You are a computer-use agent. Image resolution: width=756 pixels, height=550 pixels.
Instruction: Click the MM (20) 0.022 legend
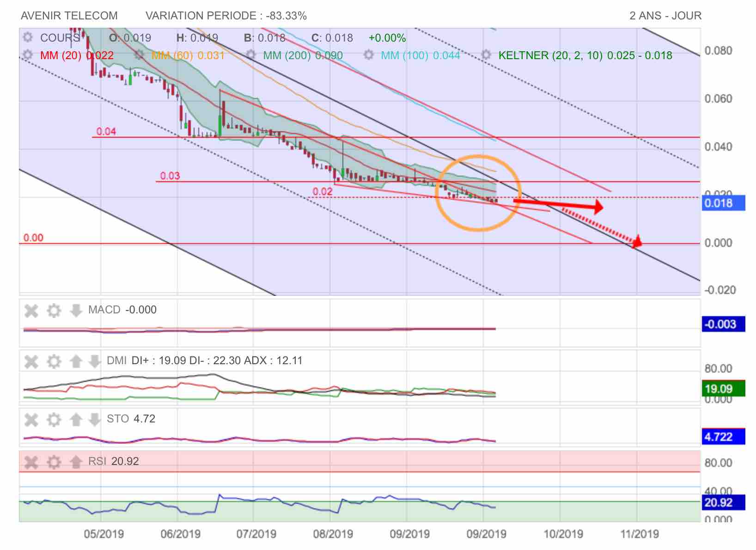(x=77, y=55)
